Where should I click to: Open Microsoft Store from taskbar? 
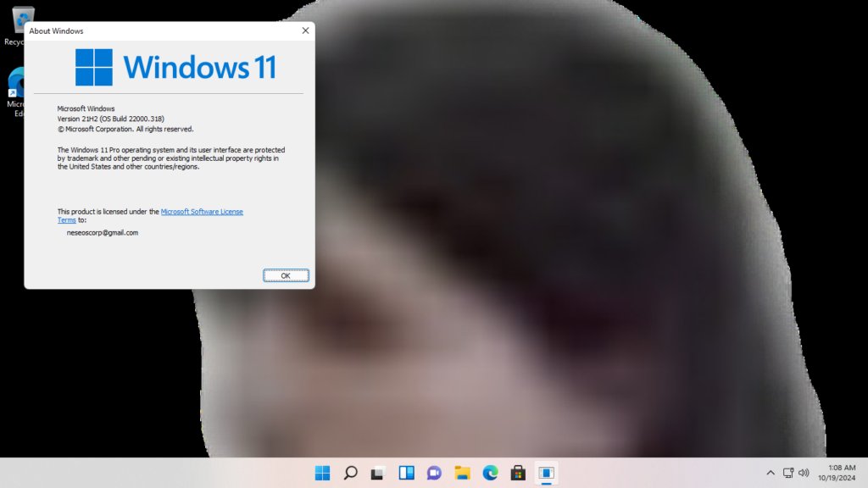(x=518, y=473)
